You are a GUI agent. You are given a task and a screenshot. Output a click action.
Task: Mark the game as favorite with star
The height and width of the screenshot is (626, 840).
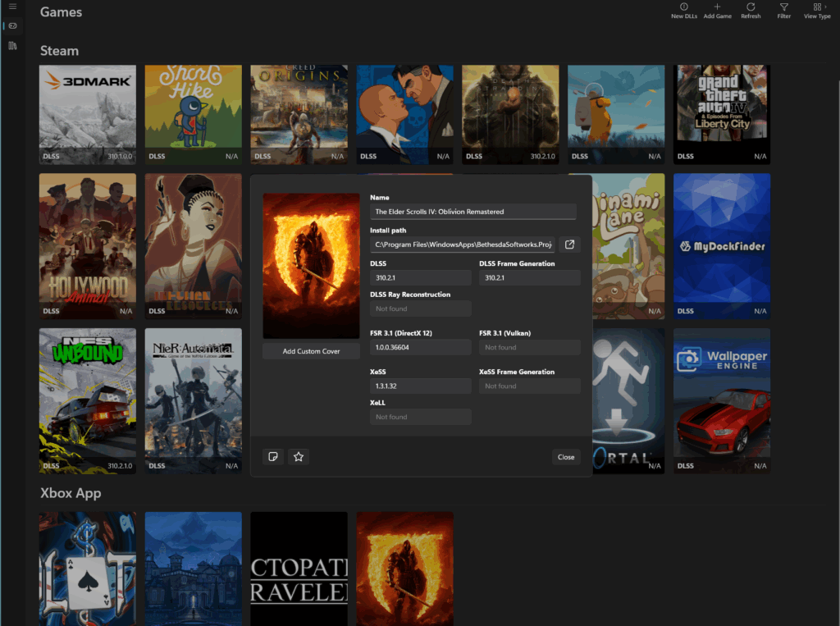[299, 457]
